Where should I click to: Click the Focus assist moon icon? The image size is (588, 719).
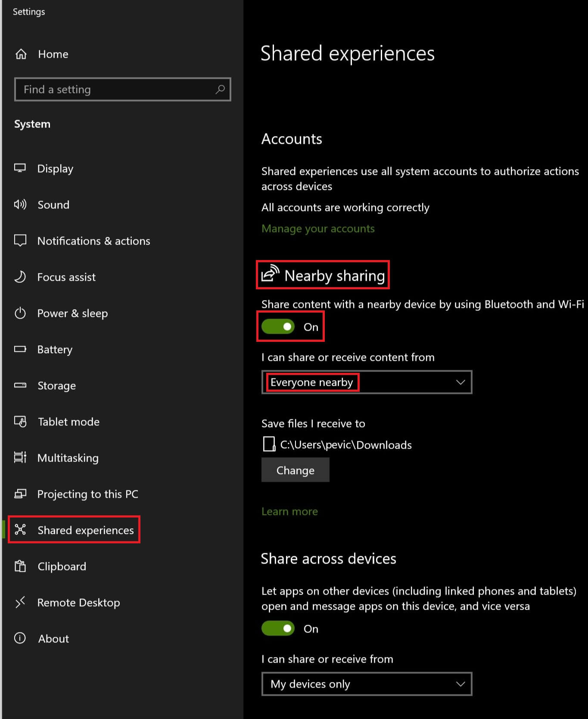coord(20,276)
